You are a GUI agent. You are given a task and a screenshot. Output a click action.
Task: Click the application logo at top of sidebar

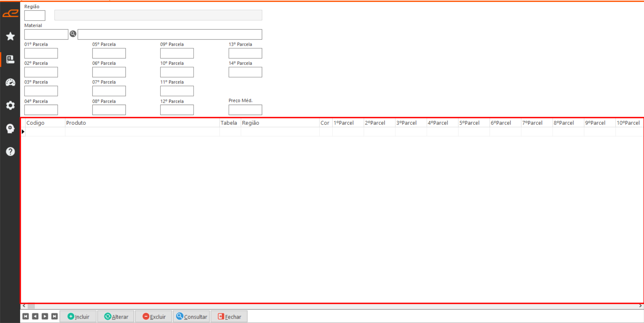[x=10, y=13]
